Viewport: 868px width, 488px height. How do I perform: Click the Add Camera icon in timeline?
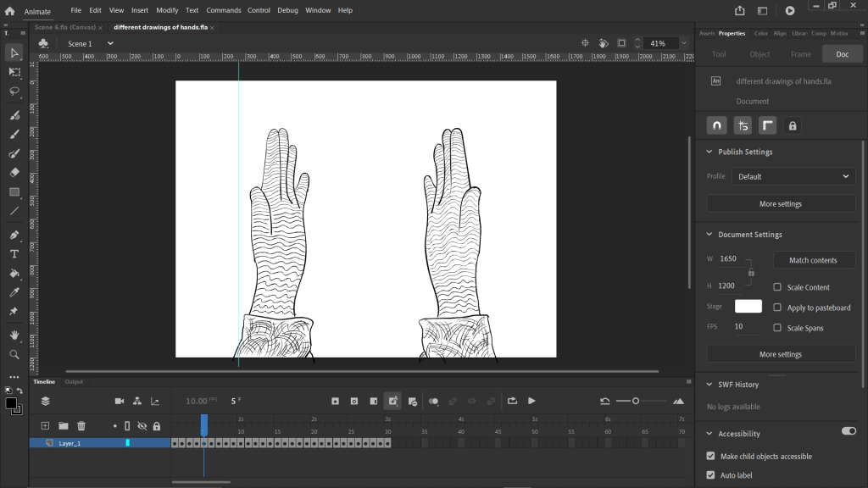pyautogui.click(x=120, y=401)
